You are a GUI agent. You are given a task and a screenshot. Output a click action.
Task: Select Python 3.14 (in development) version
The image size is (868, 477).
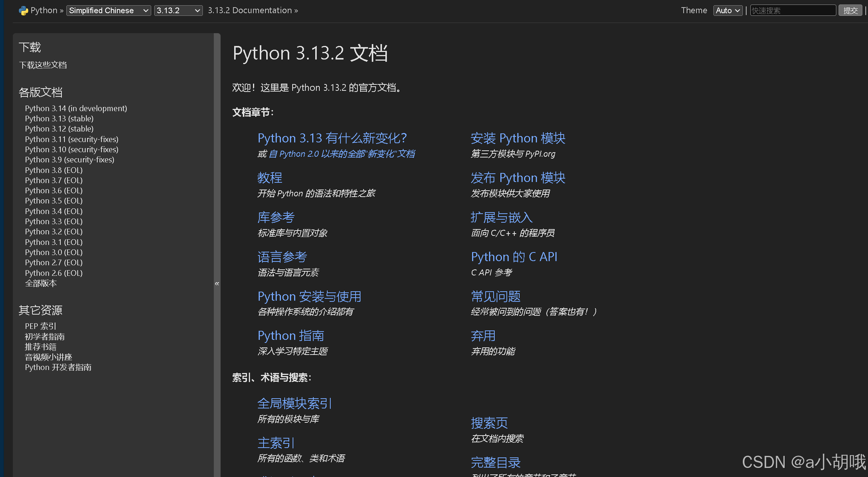tap(76, 109)
